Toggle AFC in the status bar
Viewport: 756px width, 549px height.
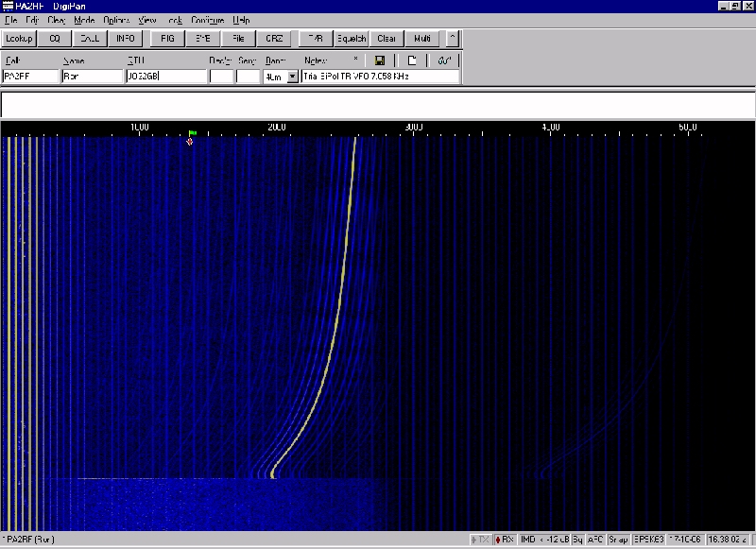click(595, 540)
